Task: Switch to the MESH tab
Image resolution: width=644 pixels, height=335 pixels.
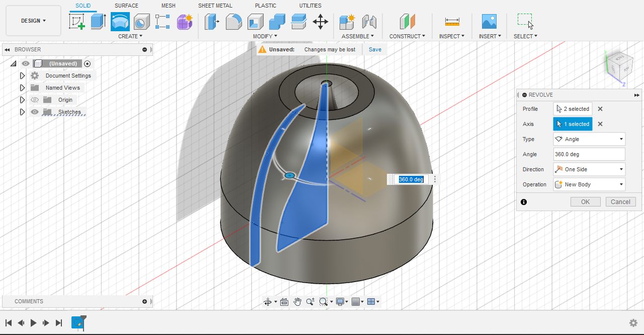Action: pyautogui.click(x=169, y=6)
